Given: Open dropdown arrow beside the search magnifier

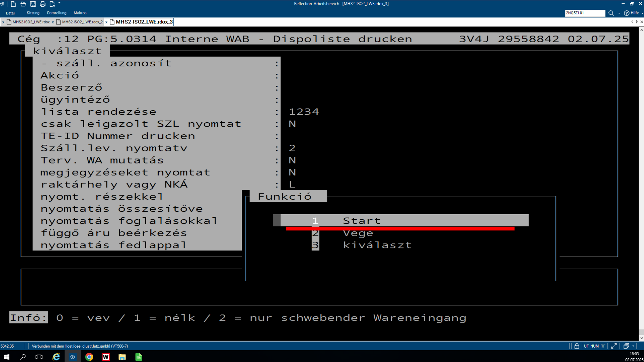Looking at the screenshot, I should [x=619, y=13].
